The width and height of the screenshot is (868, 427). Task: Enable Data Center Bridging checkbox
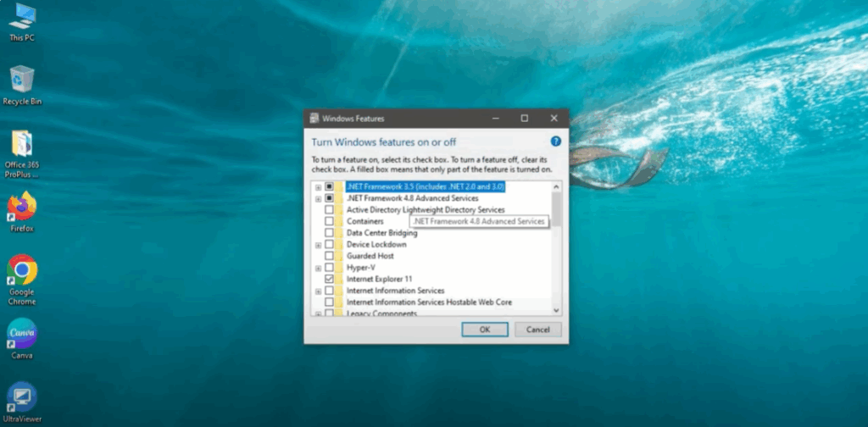(x=329, y=233)
